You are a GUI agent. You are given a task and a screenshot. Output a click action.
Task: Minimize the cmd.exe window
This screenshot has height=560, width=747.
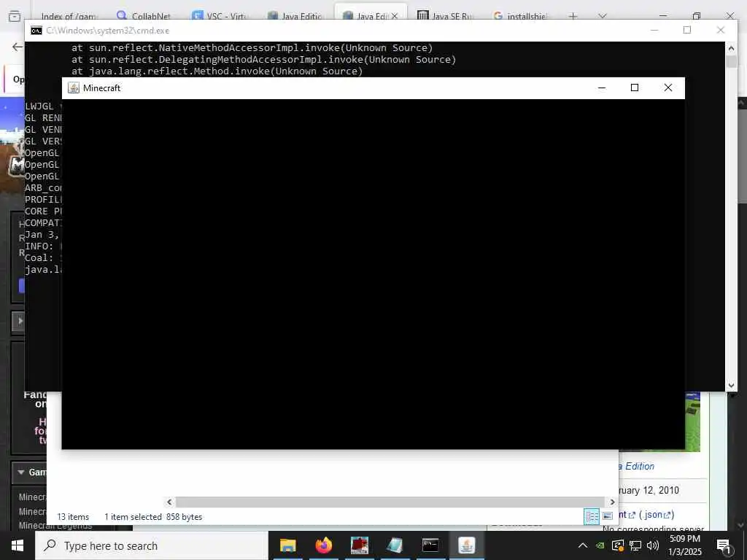pyautogui.click(x=654, y=30)
